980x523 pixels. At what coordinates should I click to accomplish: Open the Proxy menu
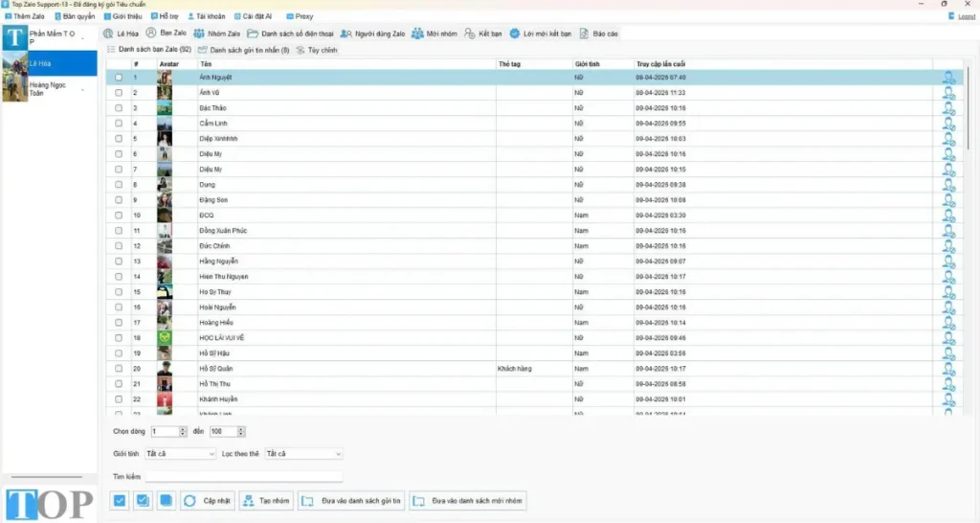point(300,16)
